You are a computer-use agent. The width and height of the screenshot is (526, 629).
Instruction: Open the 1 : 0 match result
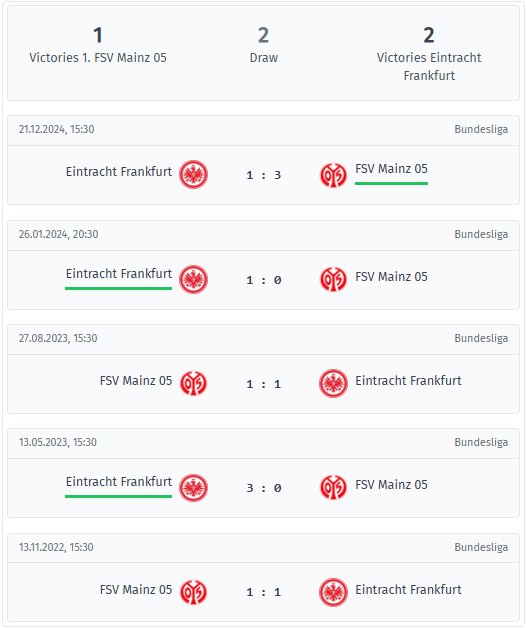coord(264,280)
